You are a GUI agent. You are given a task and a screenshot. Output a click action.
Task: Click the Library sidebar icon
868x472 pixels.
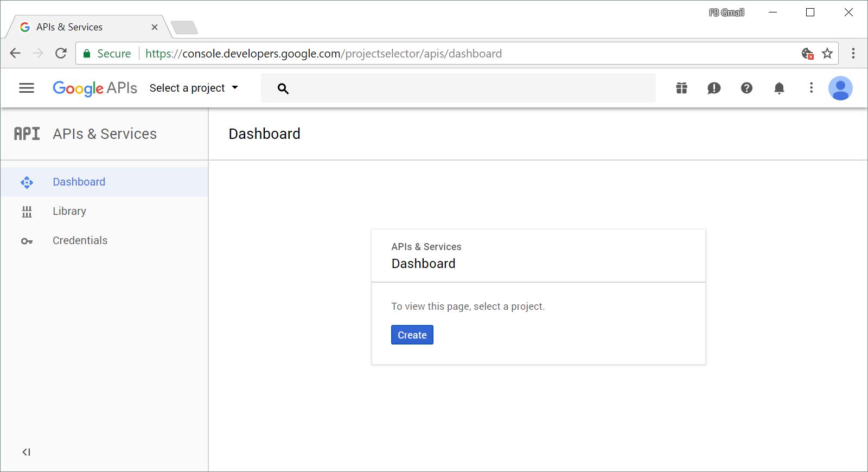point(27,212)
